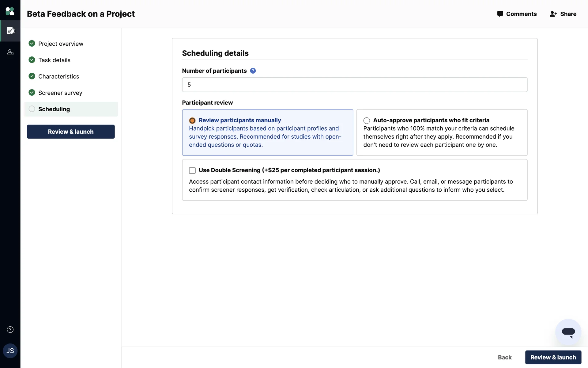Screen dimensions: 588x368
Task: Enable the Use Double Screening checkbox
Action: [192, 171]
